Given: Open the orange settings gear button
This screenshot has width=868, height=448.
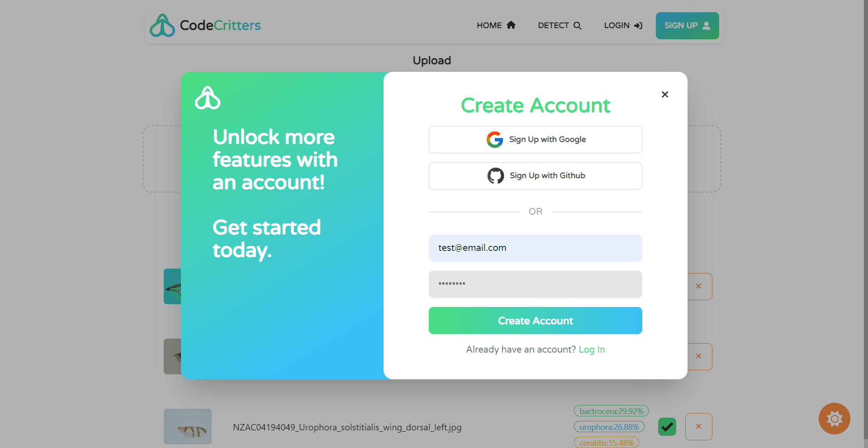Looking at the screenshot, I should tap(834, 419).
